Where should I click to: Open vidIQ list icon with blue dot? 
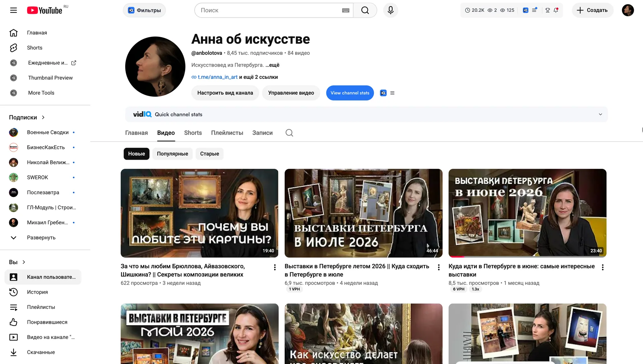pos(534,10)
